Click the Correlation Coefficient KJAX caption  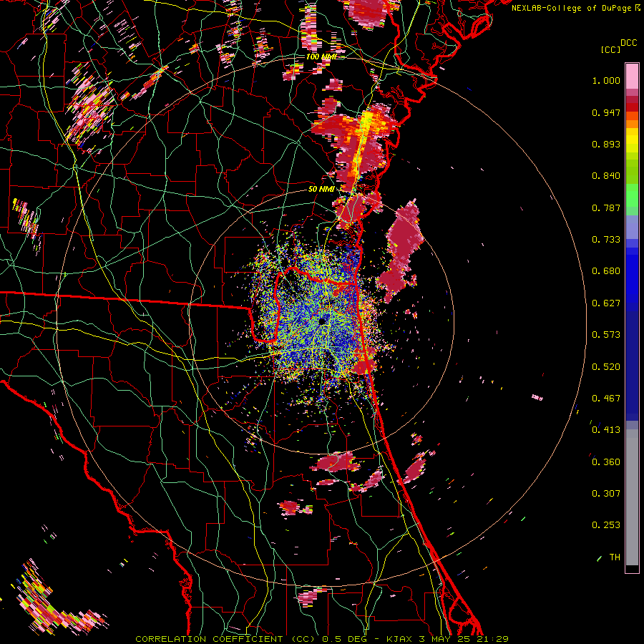(x=322, y=639)
